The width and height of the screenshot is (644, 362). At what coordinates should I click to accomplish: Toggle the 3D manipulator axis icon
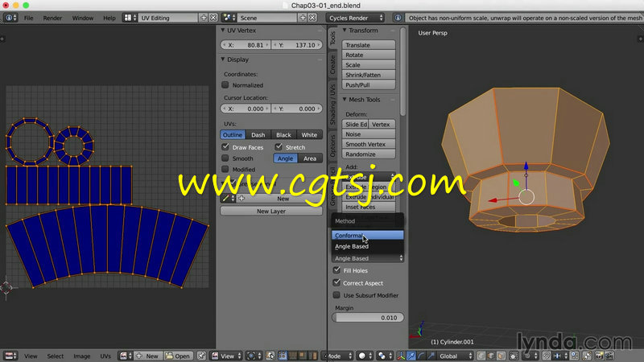tap(401, 356)
